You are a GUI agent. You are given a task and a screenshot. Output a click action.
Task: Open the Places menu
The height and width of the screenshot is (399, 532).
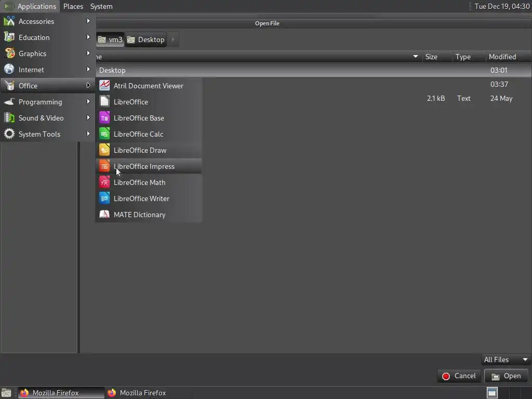pyautogui.click(x=73, y=6)
